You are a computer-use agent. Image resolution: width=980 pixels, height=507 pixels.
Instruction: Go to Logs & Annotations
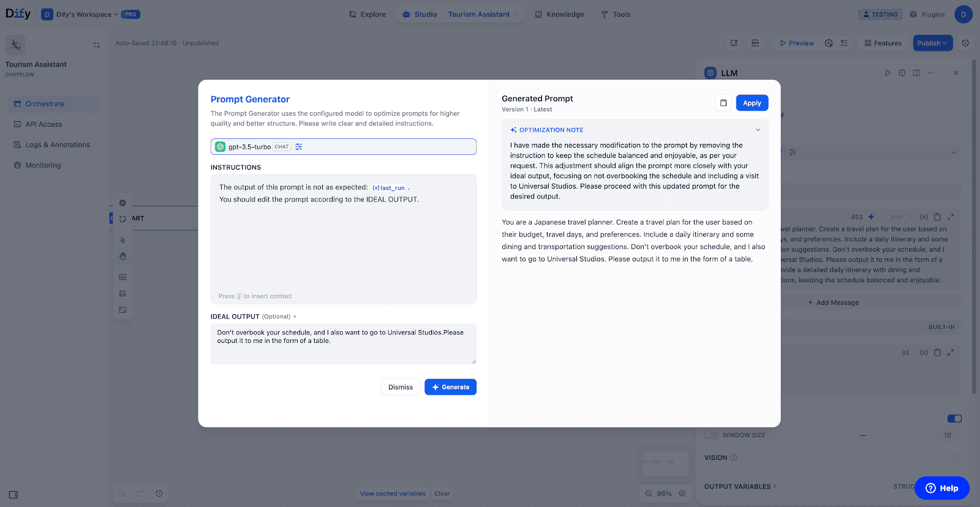[57, 145]
